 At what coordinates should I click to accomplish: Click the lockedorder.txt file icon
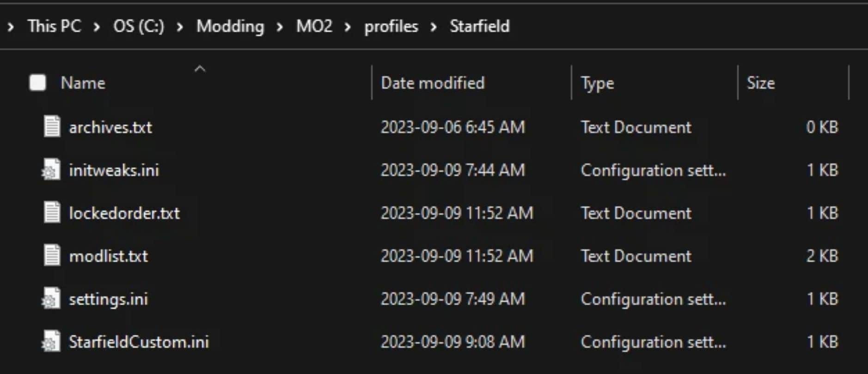click(52, 213)
